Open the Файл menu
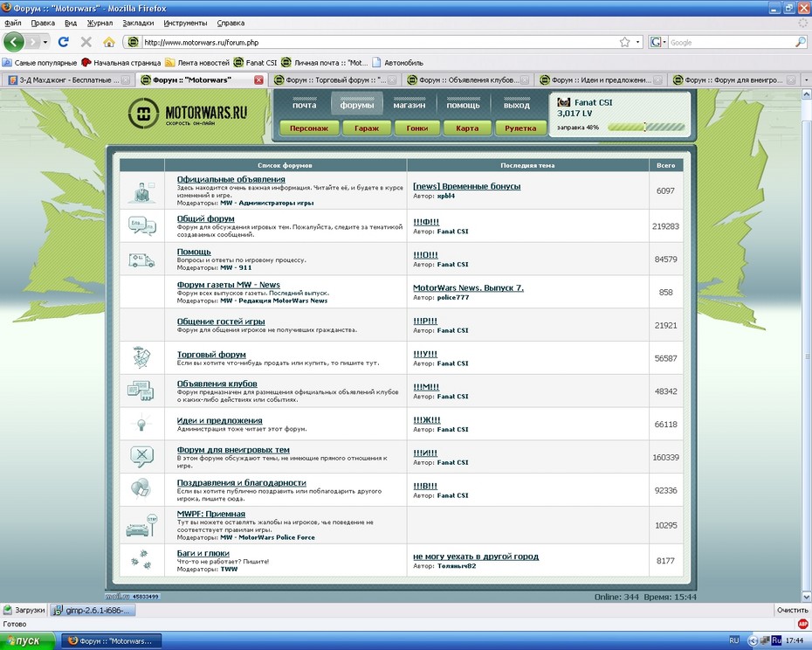The width and height of the screenshot is (812, 650). 13,23
